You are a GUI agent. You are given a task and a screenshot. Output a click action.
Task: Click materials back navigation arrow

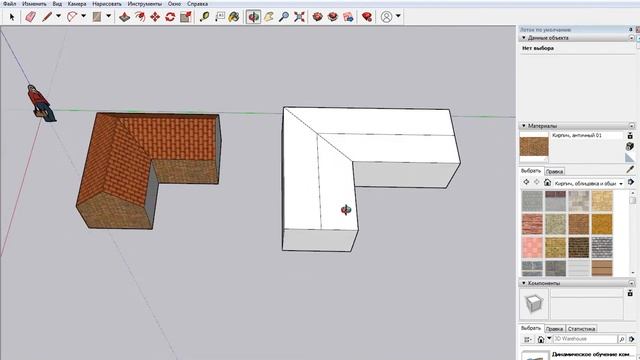(527, 182)
